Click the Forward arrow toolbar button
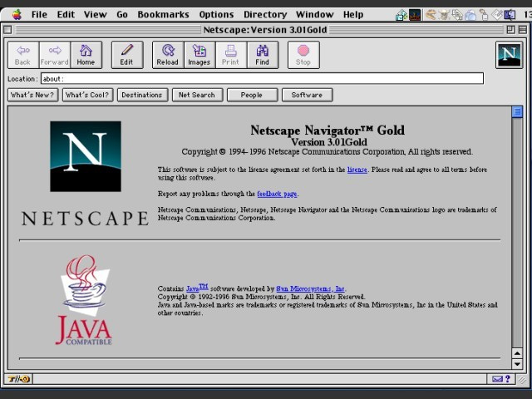The image size is (532, 399). tap(54, 55)
